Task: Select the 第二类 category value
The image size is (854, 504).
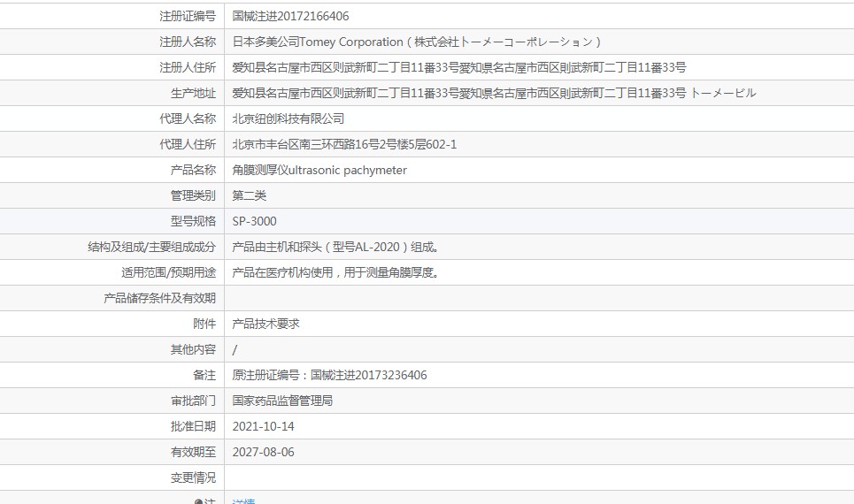Action: coord(250,195)
